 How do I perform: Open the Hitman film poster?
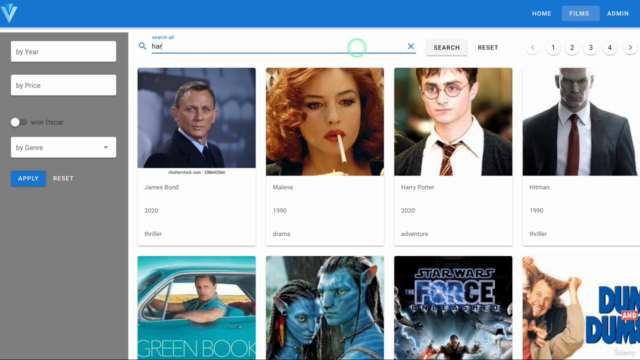click(x=581, y=122)
